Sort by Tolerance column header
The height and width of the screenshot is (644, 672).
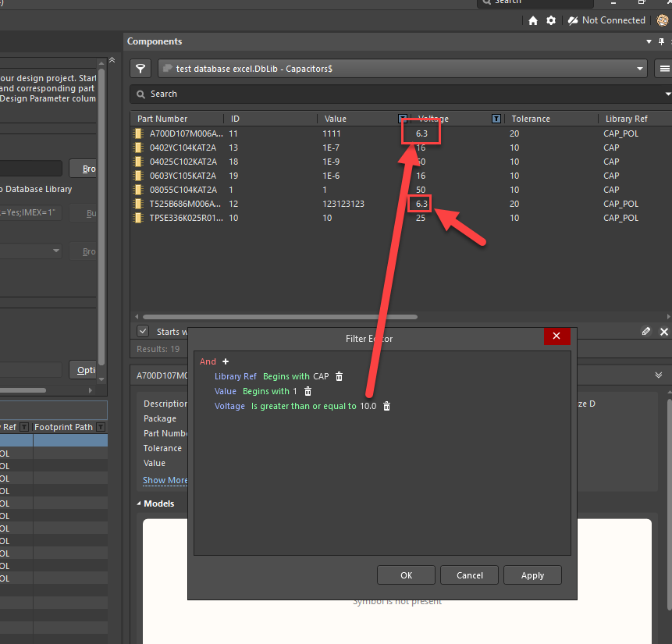tap(531, 119)
